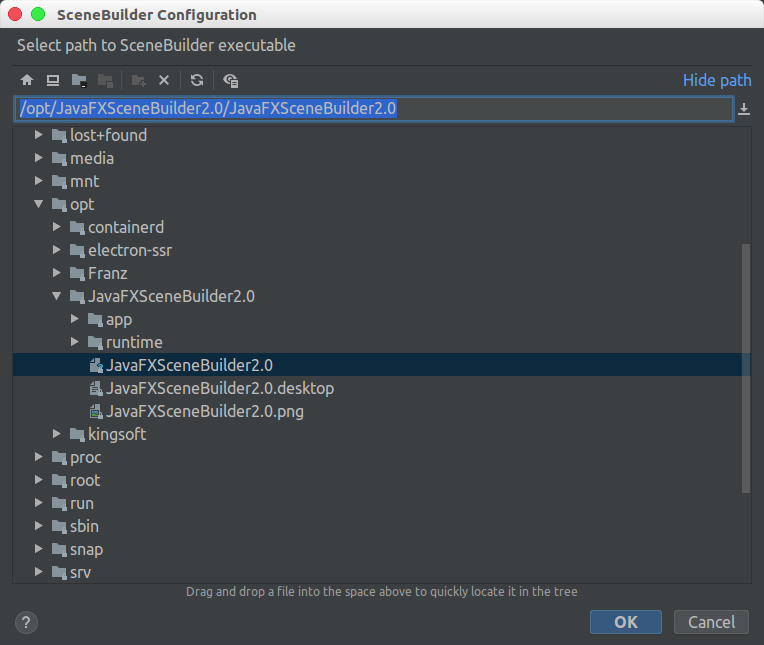Select the srv folder label

coord(80,572)
